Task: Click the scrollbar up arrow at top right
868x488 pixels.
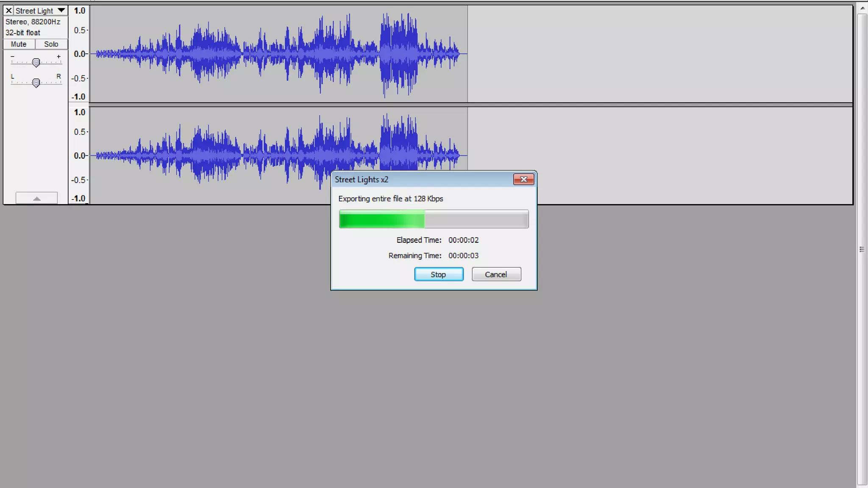Action: pos(862,8)
